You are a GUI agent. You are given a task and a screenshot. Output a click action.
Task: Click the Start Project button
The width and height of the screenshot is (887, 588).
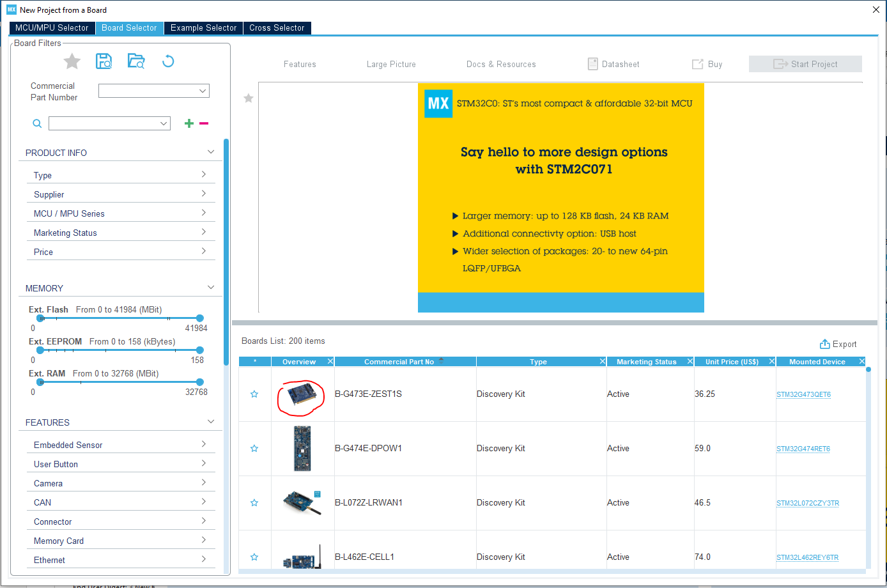point(805,64)
